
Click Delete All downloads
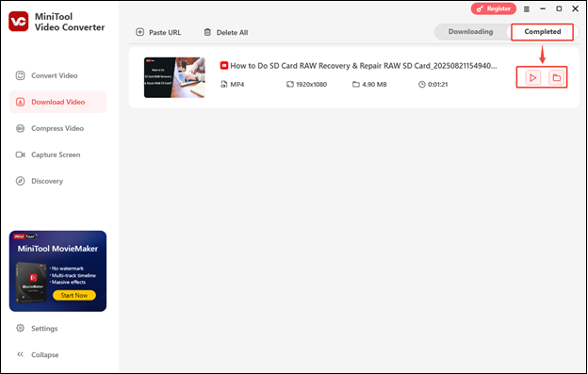pyautogui.click(x=226, y=32)
